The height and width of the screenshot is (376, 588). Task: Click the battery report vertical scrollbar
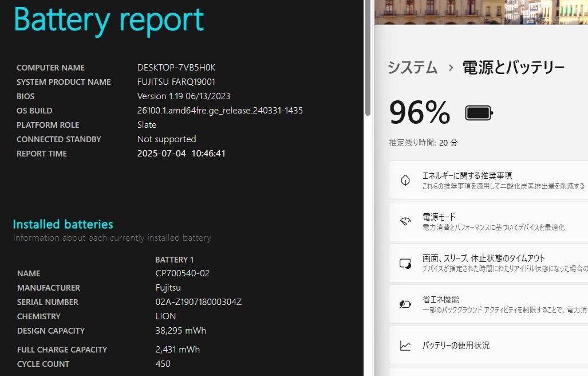point(368,58)
